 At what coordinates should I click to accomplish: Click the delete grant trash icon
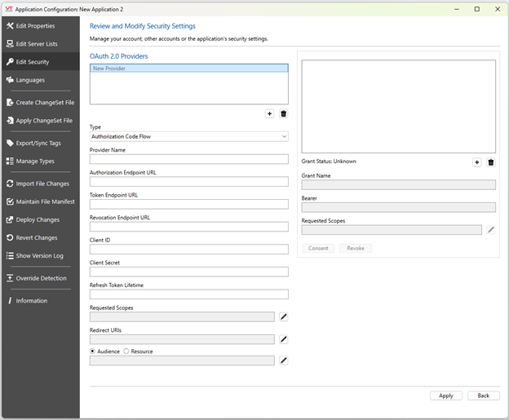tap(491, 162)
